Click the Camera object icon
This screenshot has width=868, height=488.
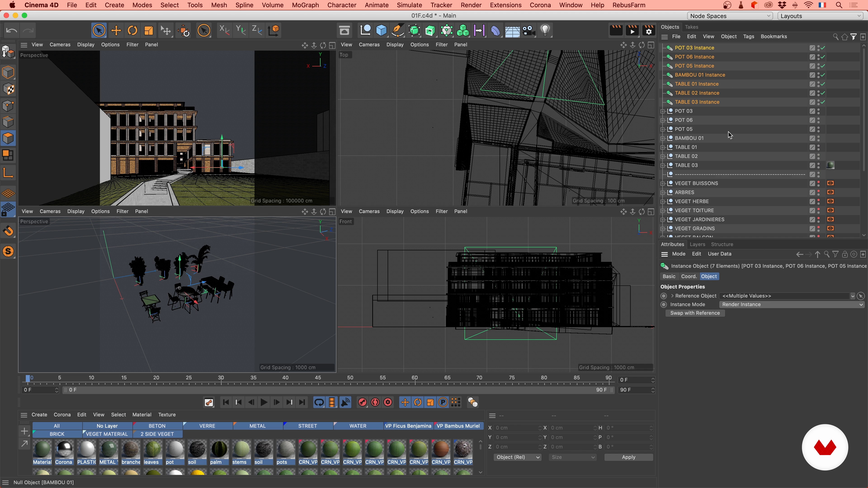click(529, 31)
